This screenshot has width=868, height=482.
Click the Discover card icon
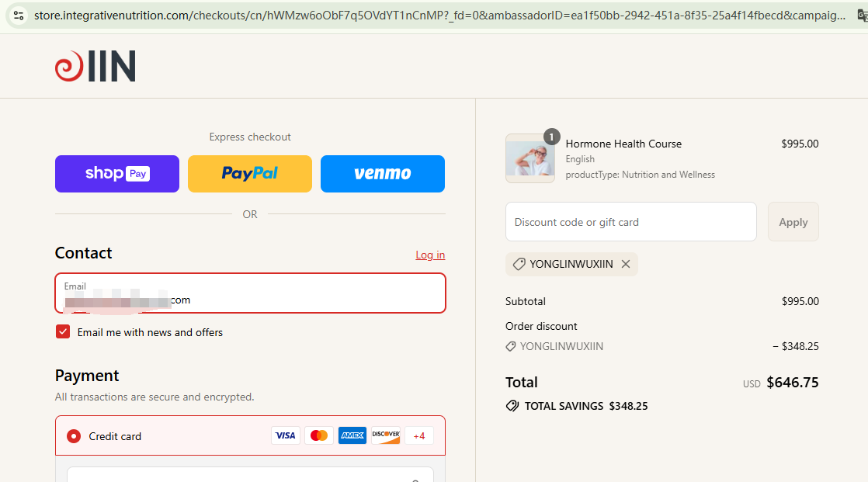[x=386, y=435]
